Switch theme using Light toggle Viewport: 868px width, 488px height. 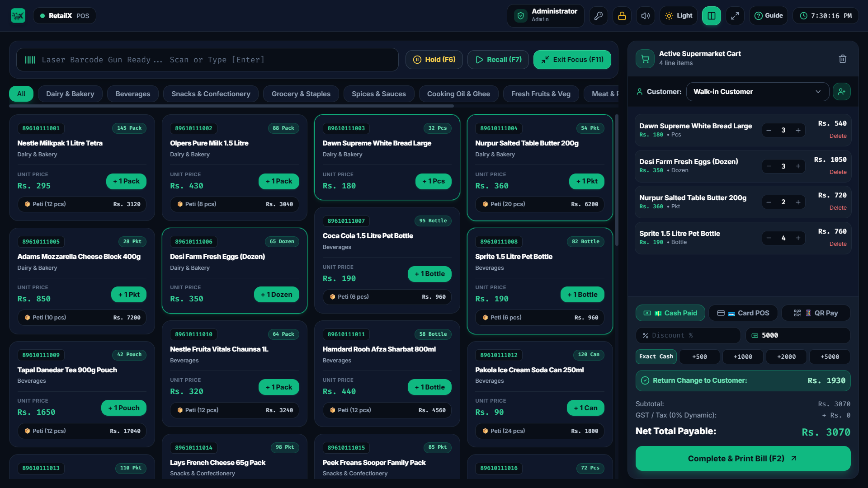coord(679,16)
